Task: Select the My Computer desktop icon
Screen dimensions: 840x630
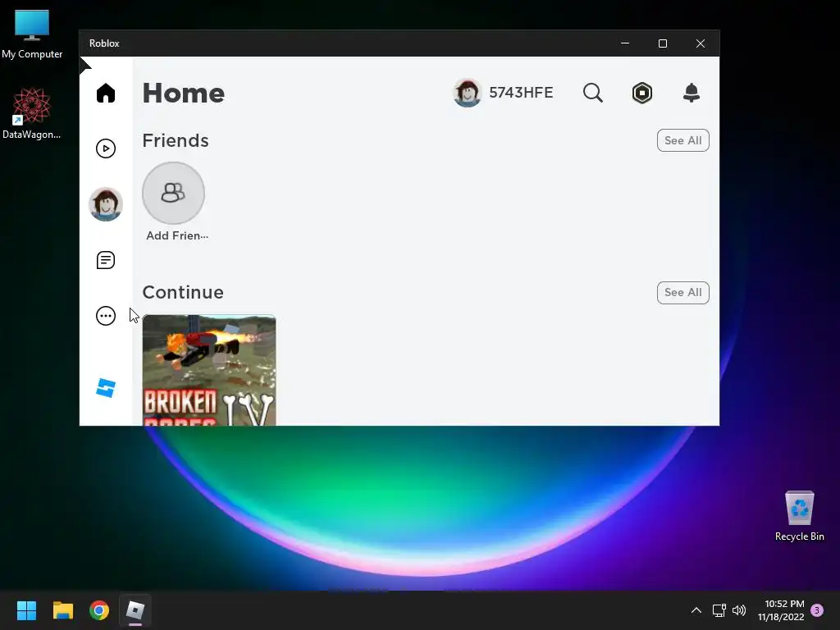Action: tap(32, 34)
